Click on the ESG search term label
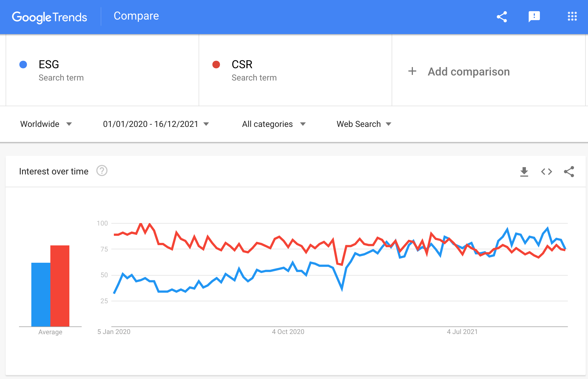 48,65
